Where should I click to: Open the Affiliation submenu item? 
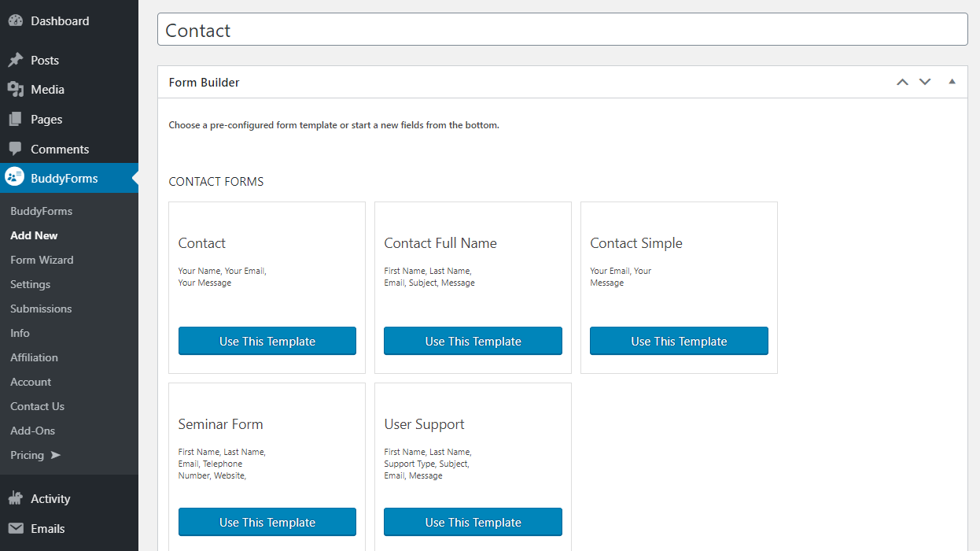pos(34,357)
